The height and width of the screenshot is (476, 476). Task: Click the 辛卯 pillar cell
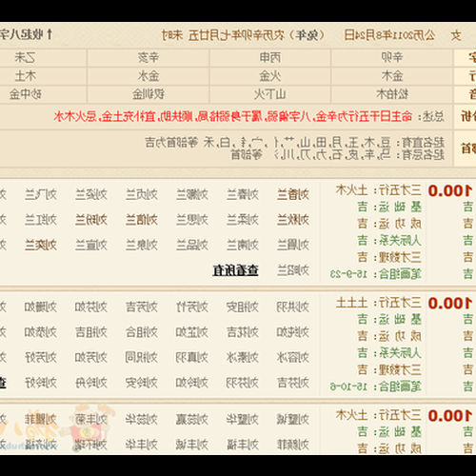click(392, 57)
